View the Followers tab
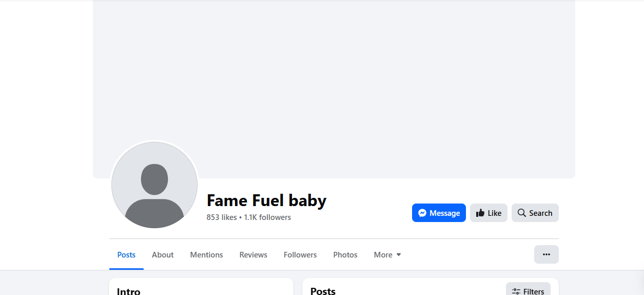 [300, 255]
